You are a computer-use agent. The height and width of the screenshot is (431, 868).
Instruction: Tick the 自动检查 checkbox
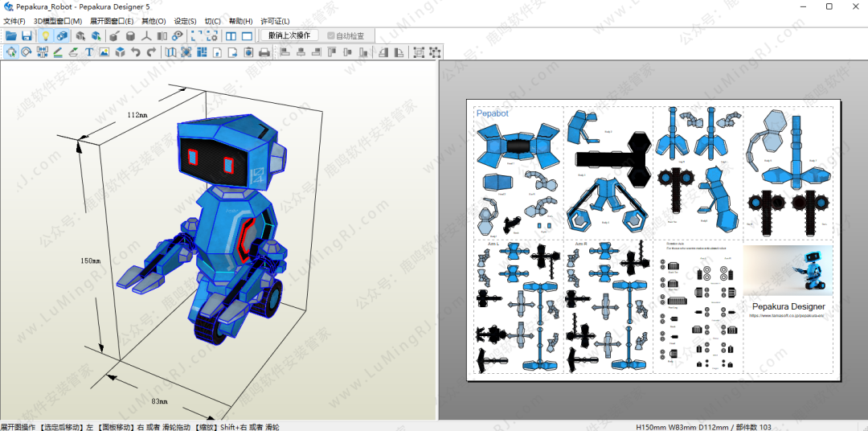click(x=331, y=36)
